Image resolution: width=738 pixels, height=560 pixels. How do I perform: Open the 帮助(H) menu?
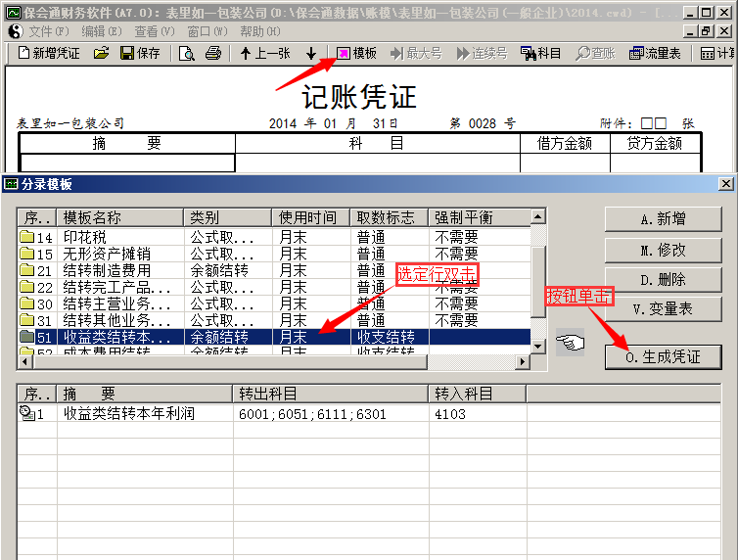(259, 31)
